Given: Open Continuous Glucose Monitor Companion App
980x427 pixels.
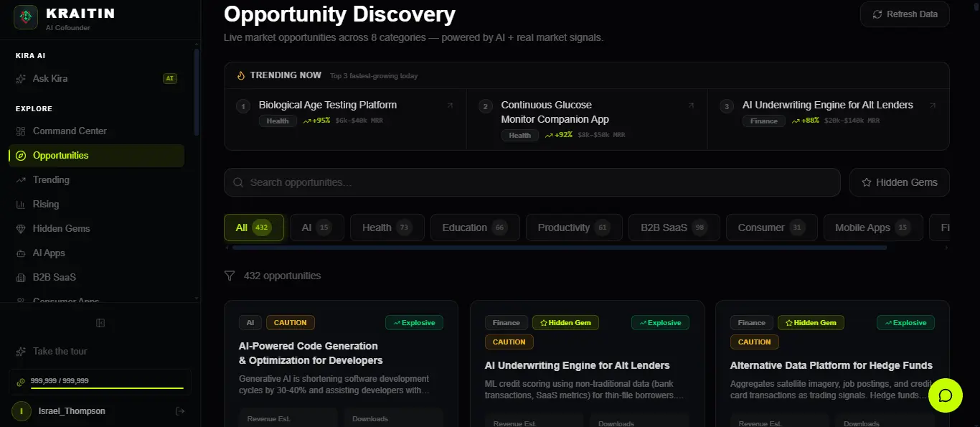Looking at the screenshot, I should pyautogui.click(x=587, y=119).
